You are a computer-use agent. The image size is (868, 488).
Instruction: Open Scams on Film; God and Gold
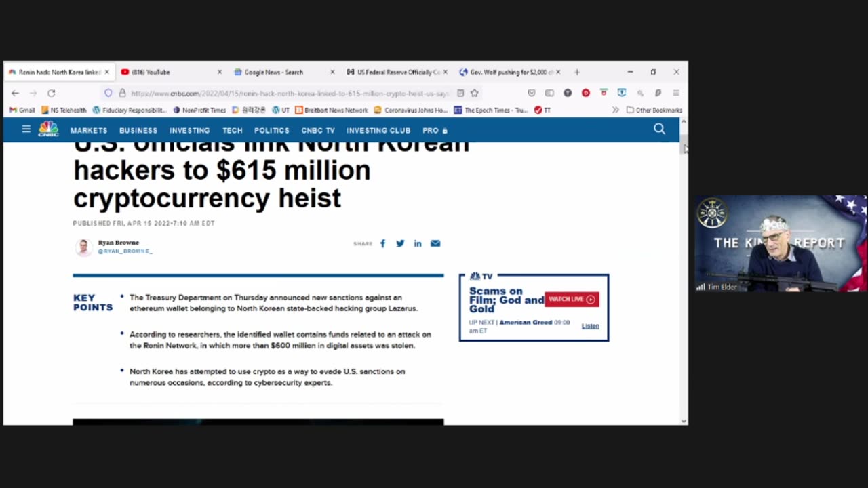[507, 300]
